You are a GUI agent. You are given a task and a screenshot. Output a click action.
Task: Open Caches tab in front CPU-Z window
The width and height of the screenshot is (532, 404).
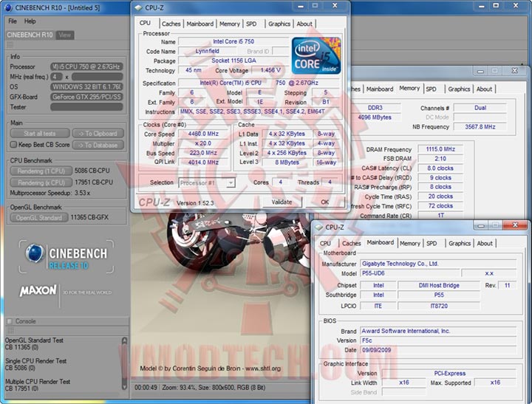click(171, 24)
